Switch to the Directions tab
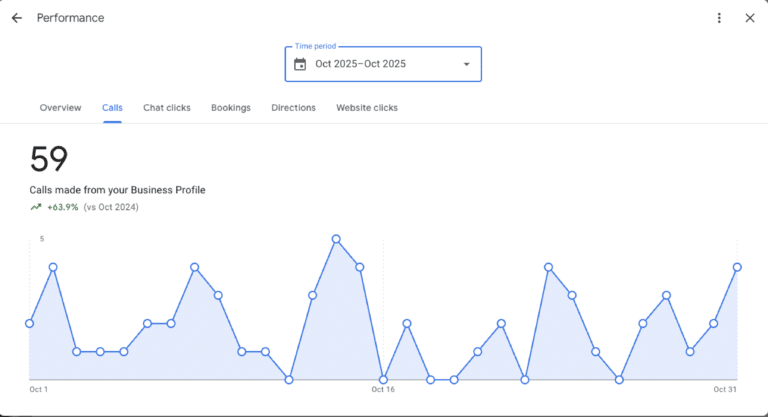Image resolution: width=768 pixels, height=417 pixels. [x=293, y=108]
